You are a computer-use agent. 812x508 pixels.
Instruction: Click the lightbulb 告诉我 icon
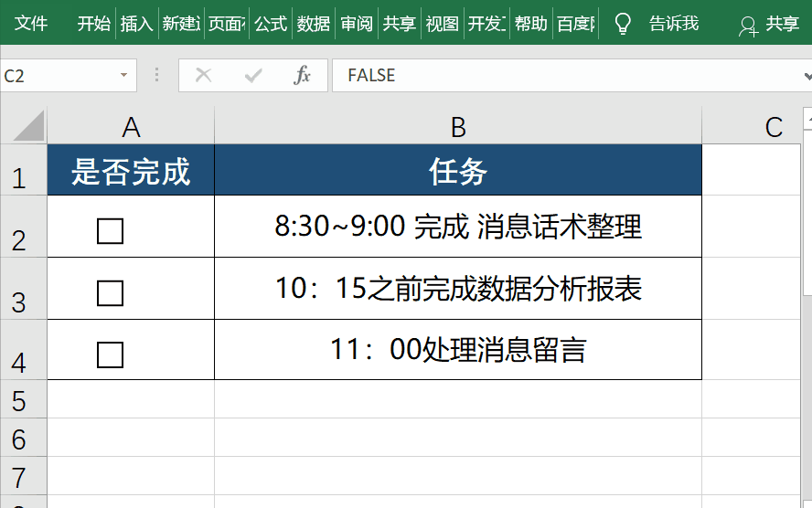623,23
